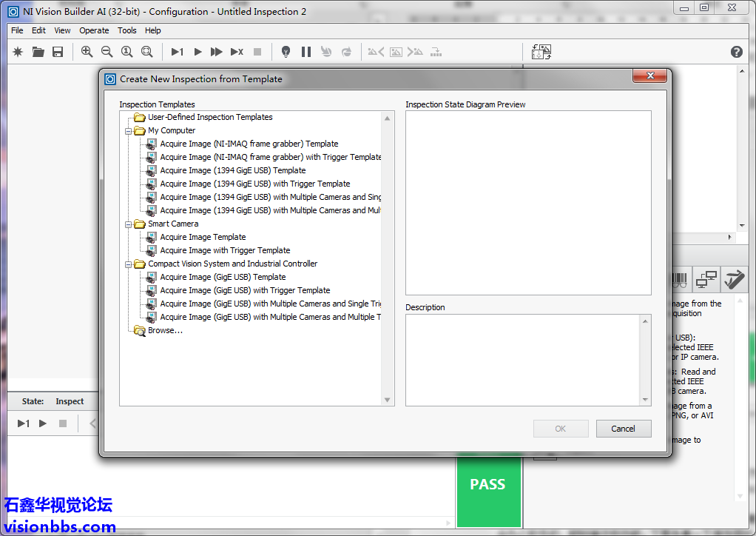This screenshot has width=756, height=536.
Task: Collapse the Compact Vision System and Industrial Controller node
Action: [x=129, y=264]
